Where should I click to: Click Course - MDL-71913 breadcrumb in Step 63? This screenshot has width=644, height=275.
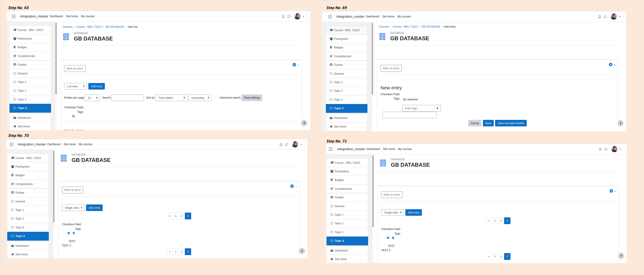pyautogui.click(x=89, y=27)
